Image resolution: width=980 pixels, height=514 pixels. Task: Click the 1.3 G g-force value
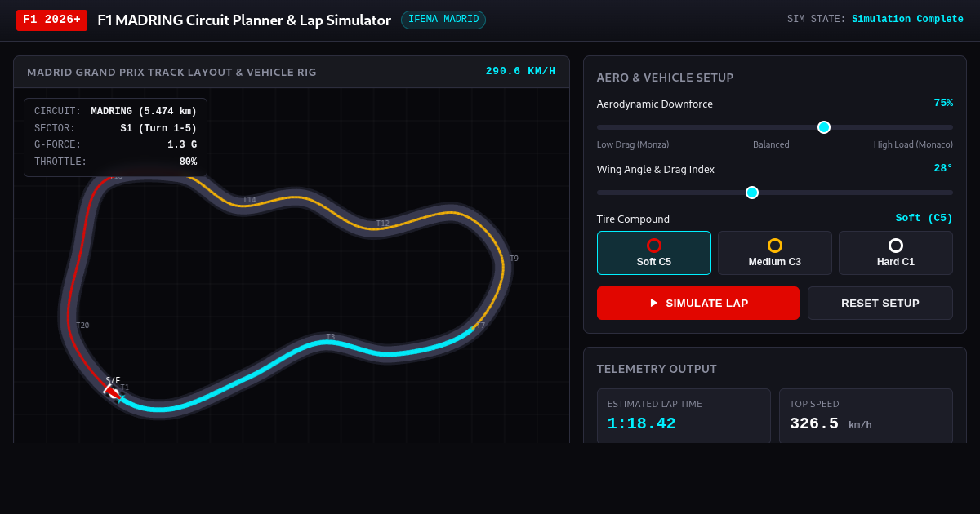click(x=182, y=145)
